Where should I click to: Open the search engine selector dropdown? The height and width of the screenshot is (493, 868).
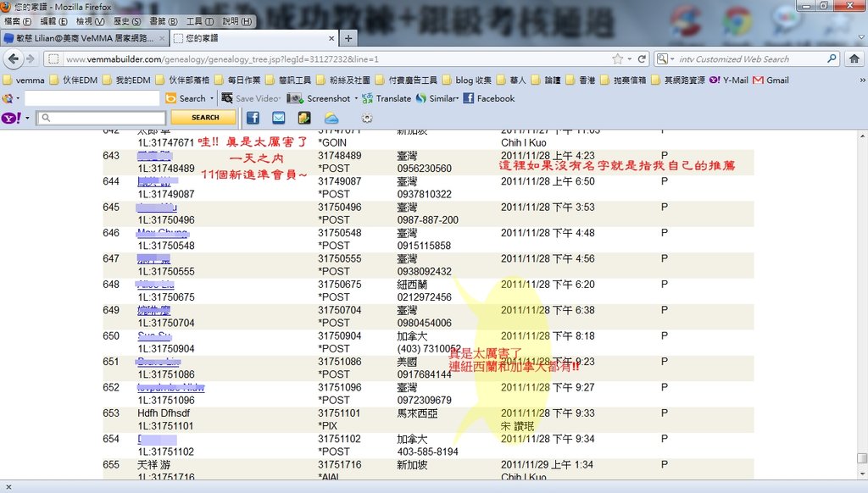click(665, 58)
